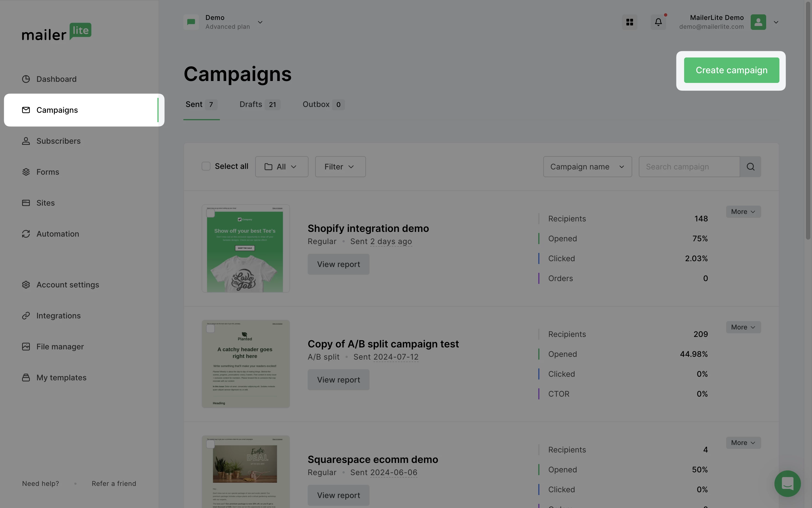Click the Automation sidebar icon
This screenshot has height=508, width=812.
(x=26, y=234)
